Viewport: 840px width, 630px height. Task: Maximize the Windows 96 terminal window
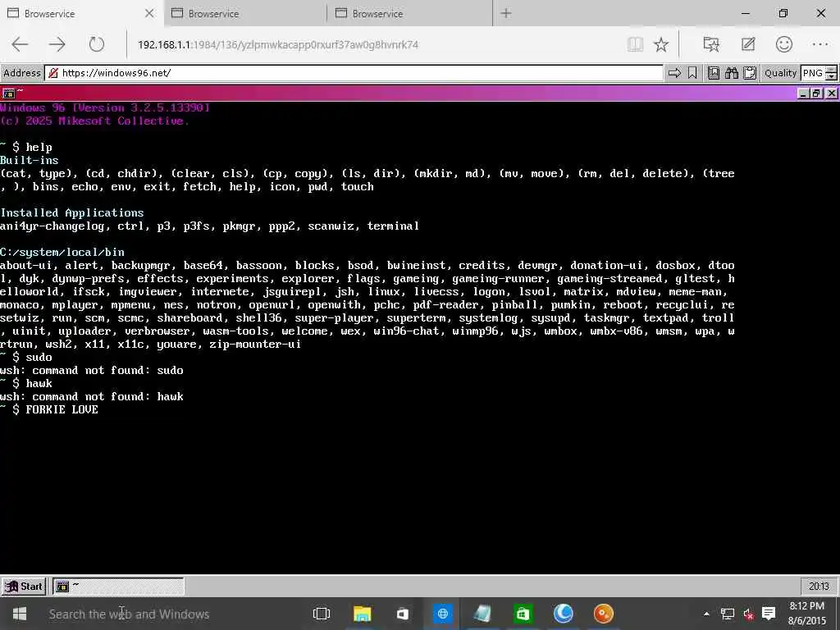click(x=816, y=94)
